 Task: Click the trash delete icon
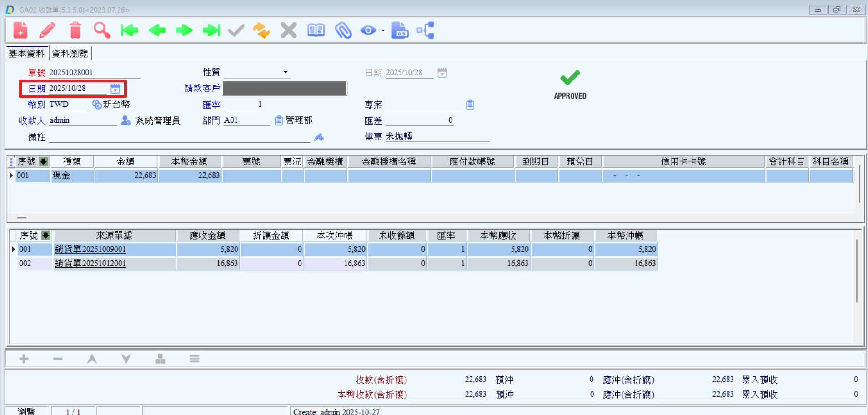coord(75,30)
